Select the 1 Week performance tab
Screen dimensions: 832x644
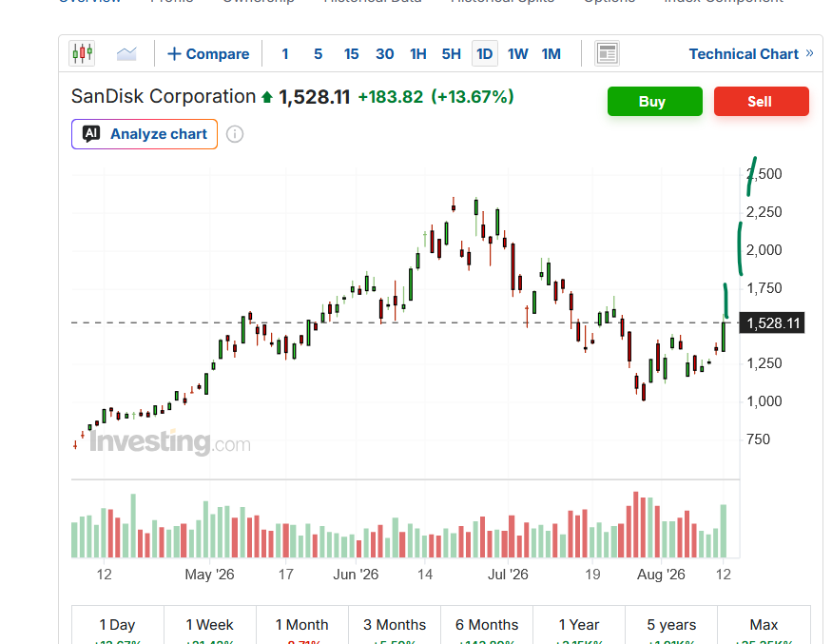[209, 625]
